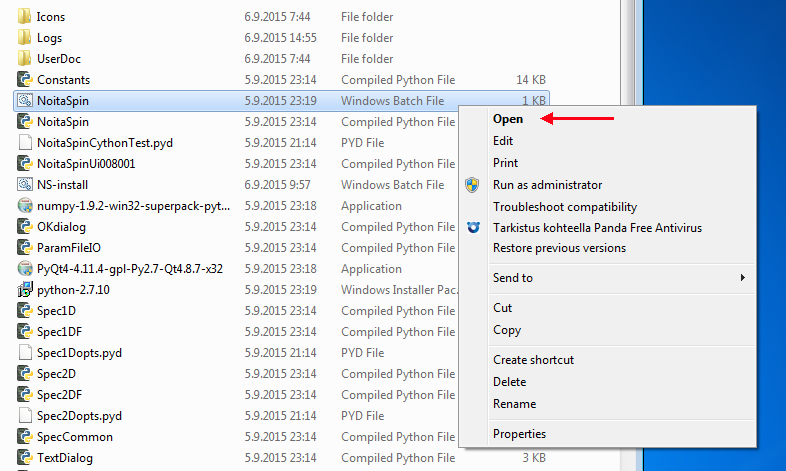Click the Spec2DF file icon

click(x=25, y=395)
